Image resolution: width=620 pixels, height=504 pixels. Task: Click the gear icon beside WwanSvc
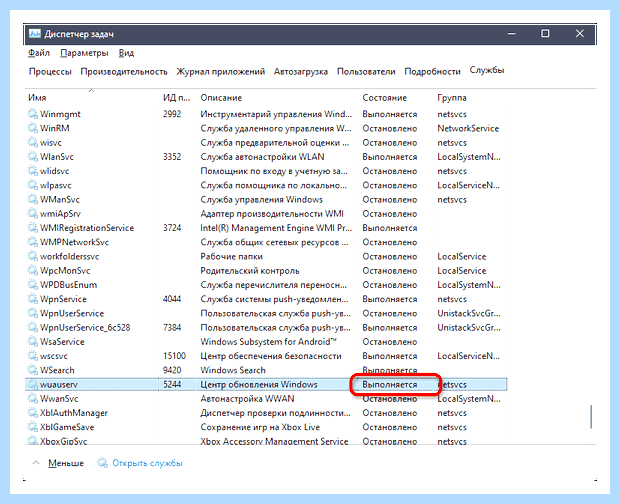coord(32,398)
